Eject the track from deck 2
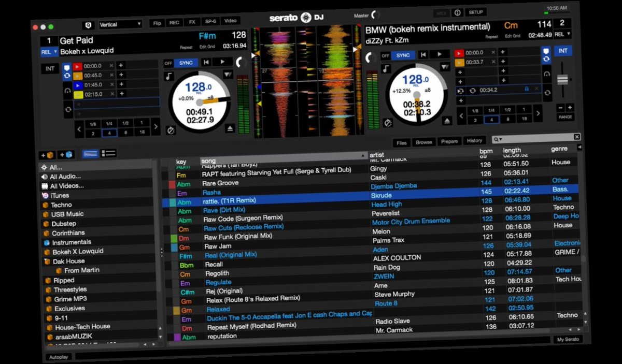622x364 pixels. click(448, 121)
